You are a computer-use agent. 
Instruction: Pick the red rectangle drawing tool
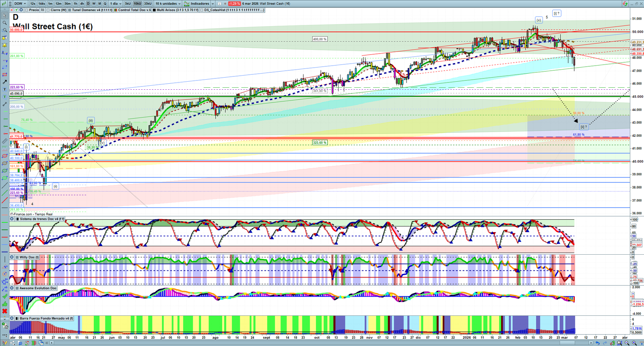4,75
